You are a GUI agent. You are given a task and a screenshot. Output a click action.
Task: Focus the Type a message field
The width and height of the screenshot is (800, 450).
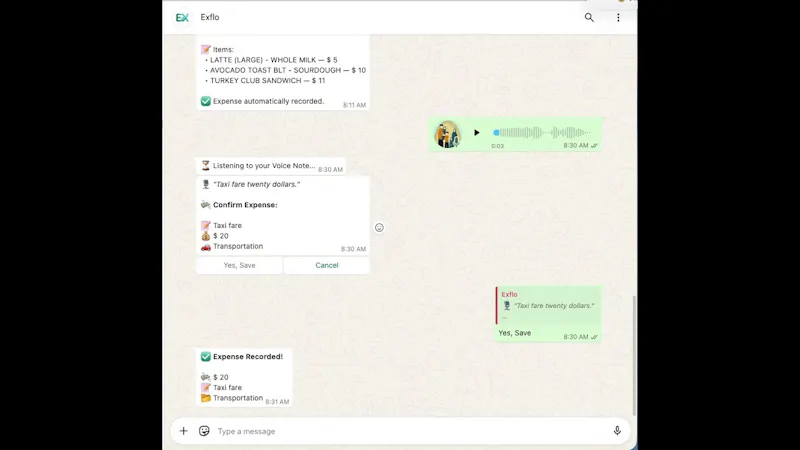coord(411,431)
